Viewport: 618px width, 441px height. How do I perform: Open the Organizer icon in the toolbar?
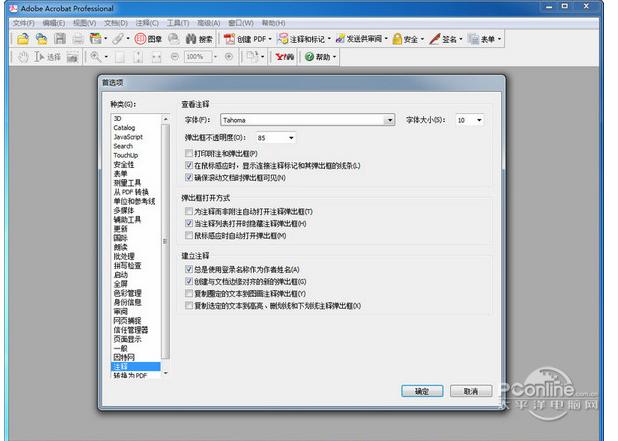pos(96,39)
